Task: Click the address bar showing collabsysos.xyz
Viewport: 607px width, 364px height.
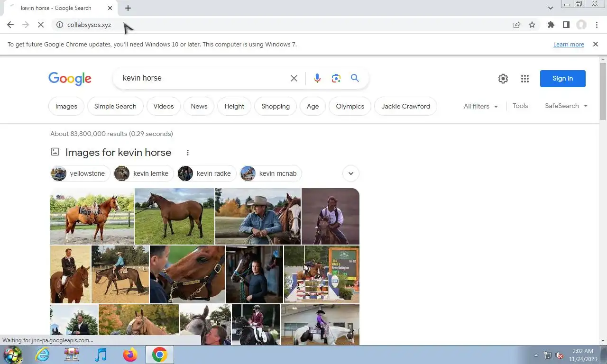Action: (285, 25)
